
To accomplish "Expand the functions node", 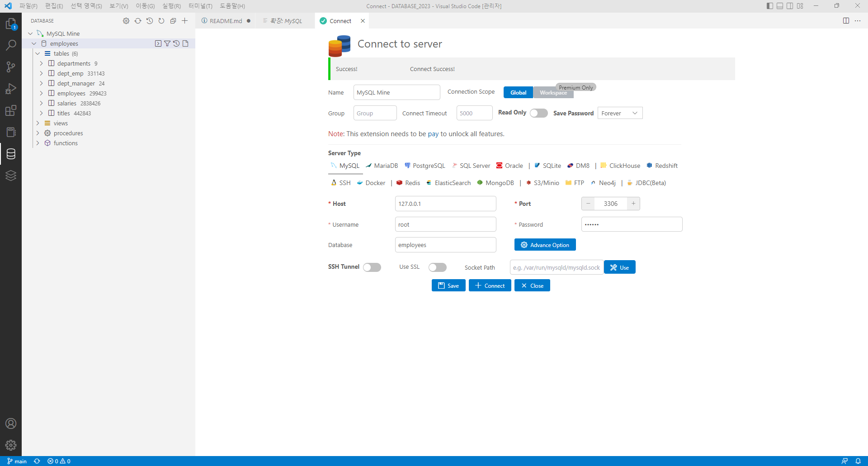I will coord(38,143).
